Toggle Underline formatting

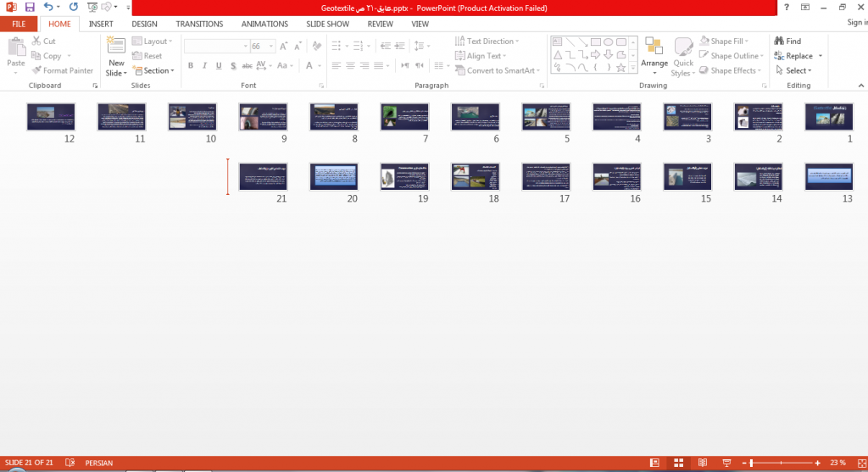click(x=219, y=65)
